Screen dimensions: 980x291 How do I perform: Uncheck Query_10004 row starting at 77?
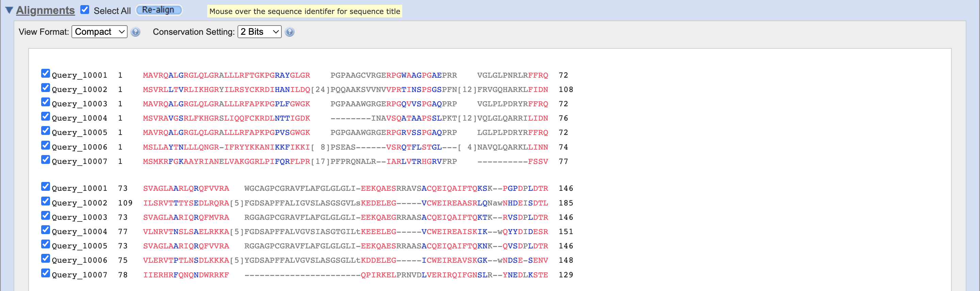click(x=46, y=230)
